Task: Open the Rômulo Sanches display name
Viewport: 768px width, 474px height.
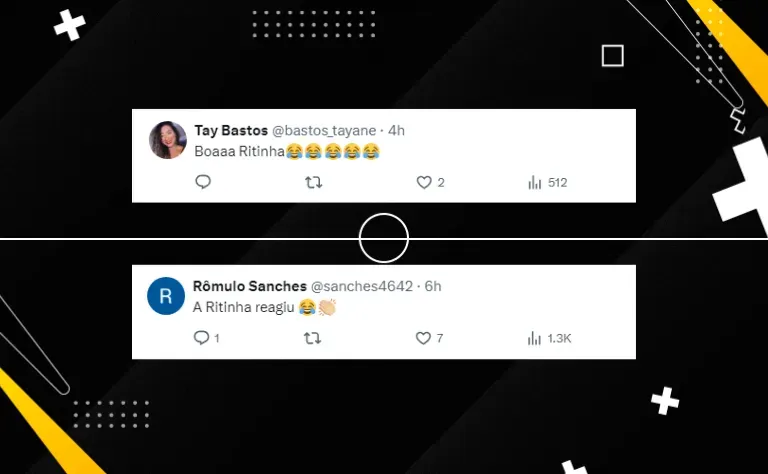Action: [250, 286]
